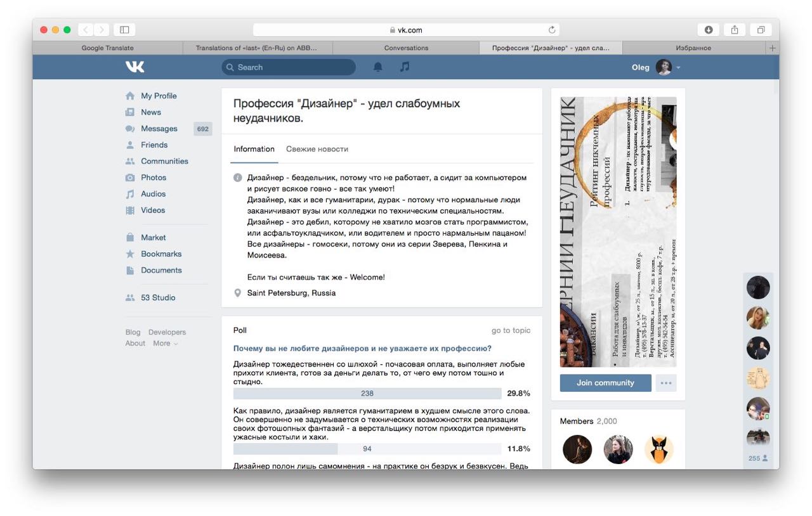Screen dimensions: 812x516
Task: Click the Bookmarks star icon
Action: pos(130,254)
